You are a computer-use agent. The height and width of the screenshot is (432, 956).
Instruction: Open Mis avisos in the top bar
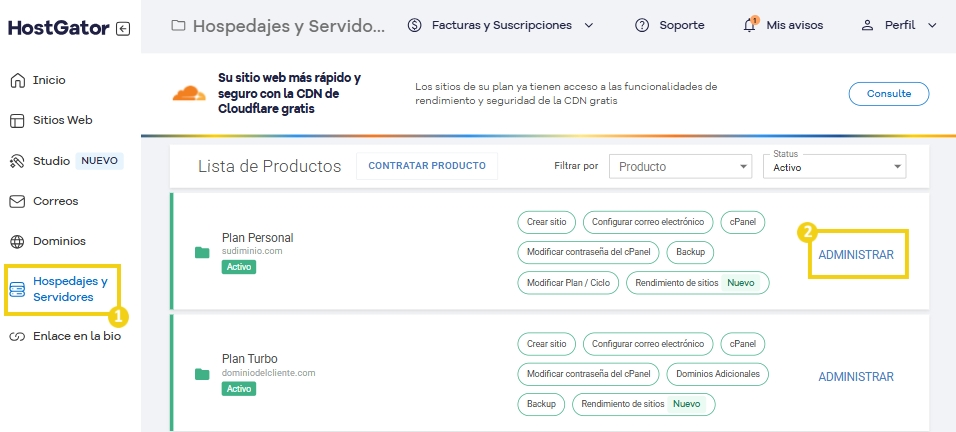point(794,26)
